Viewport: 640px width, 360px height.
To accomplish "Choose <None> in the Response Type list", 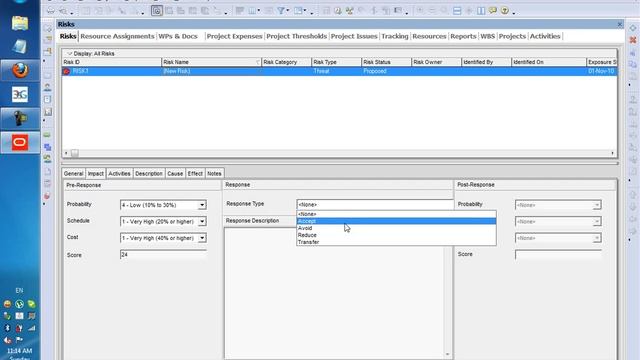I will pyautogui.click(x=396, y=214).
